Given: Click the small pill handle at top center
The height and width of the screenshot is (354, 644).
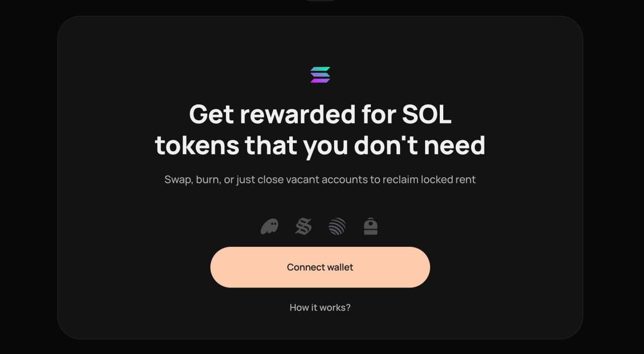Looking at the screenshot, I should [320, 1].
